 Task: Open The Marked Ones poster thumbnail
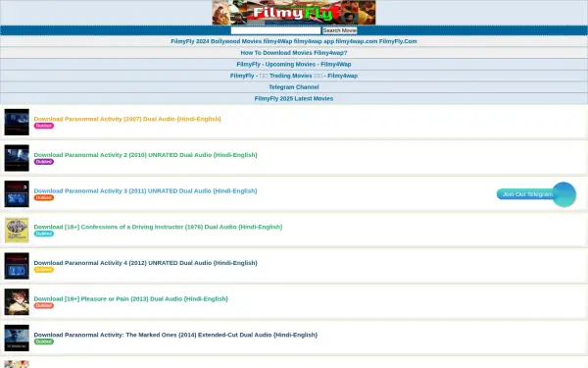click(x=17, y=338)
